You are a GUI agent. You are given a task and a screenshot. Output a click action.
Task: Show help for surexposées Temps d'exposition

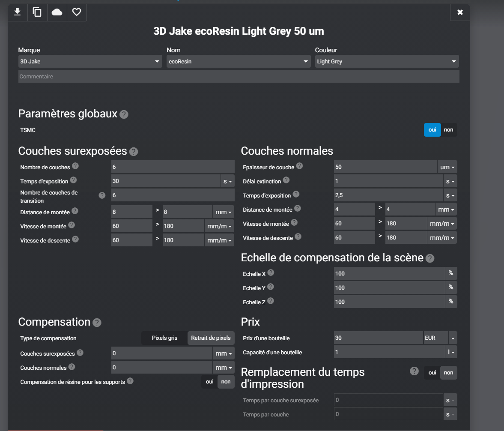pyautogui.click(x=73, y=180)
